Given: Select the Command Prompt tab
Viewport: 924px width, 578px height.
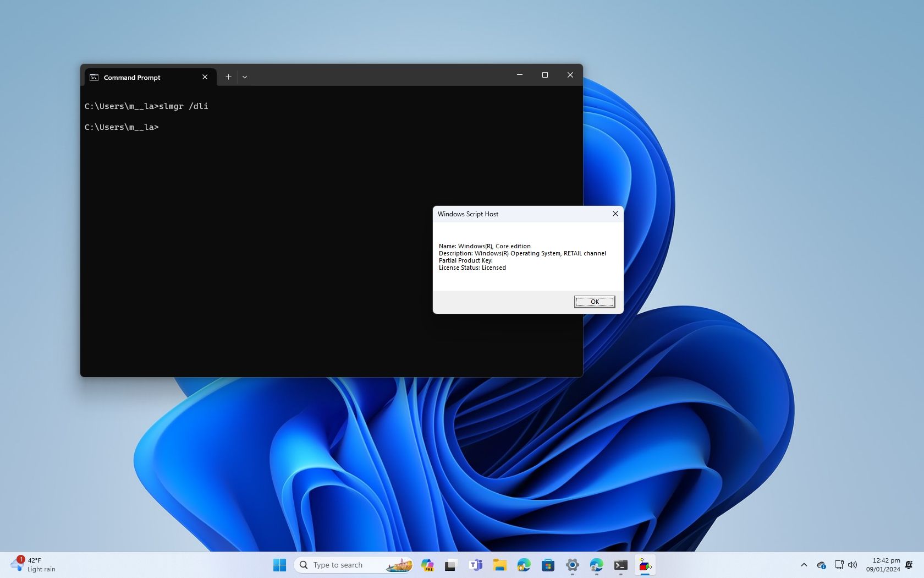Looking at the screenshot, I should point(132,77).
